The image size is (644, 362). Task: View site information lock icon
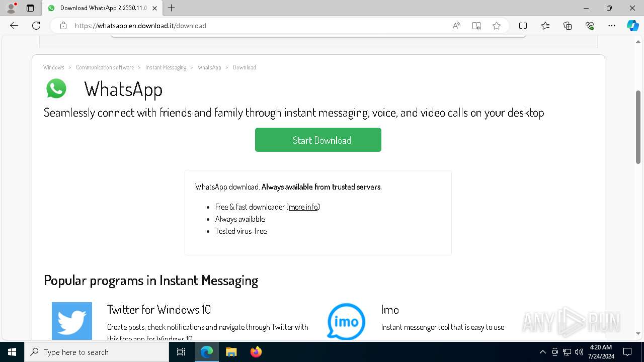point(63,26)
